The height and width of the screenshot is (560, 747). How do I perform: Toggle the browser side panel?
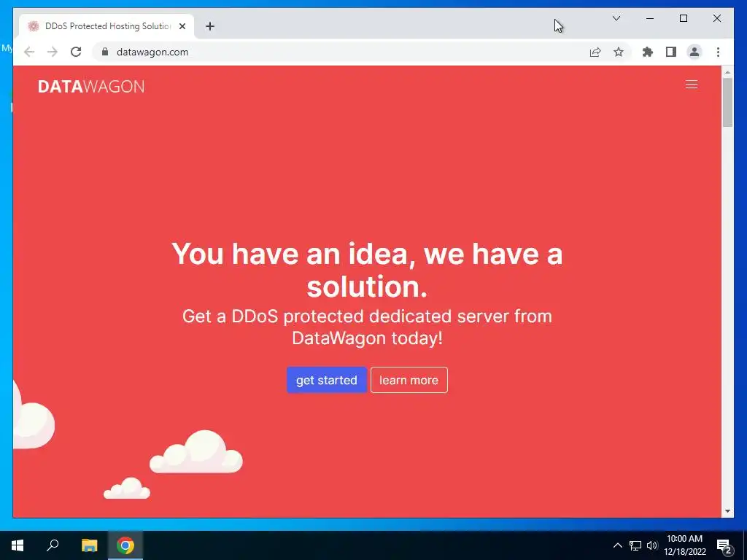click(671, 52)
